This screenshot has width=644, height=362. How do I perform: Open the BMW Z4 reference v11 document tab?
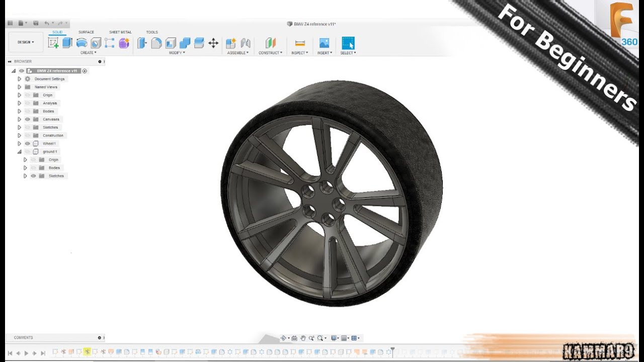311,24
